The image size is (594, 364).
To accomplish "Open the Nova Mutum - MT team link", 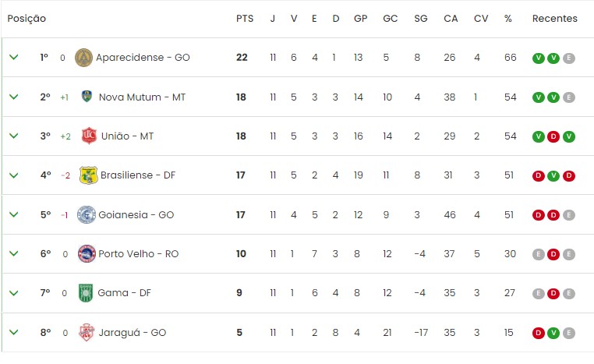I will click(142, 97).
